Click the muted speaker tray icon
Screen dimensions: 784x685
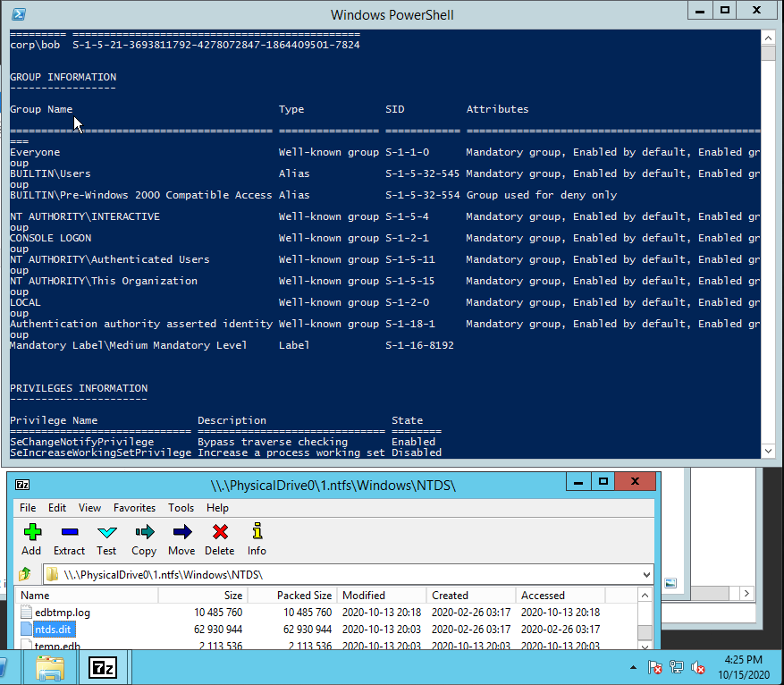pyautogui.click(x=698, y=667)
